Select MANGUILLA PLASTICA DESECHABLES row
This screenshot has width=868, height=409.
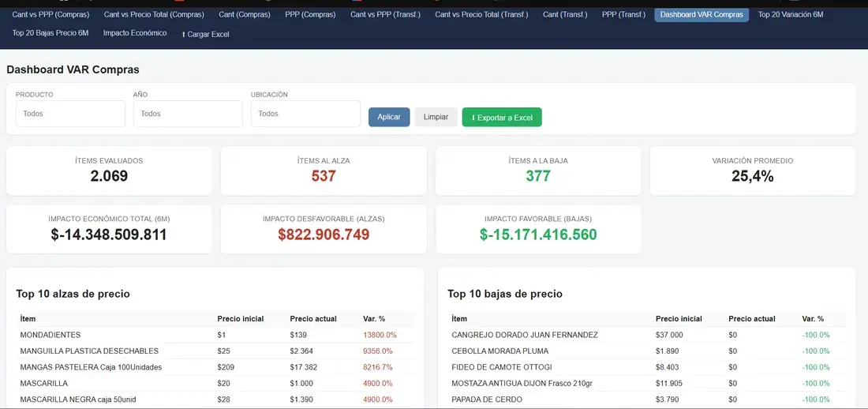click(x=215, y=351)
